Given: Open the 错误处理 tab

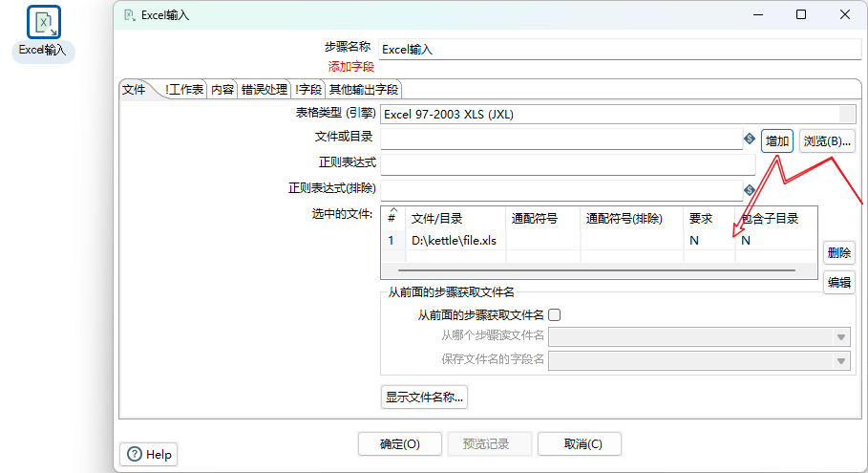Looking at the screenshot, I should click(264, 90).
